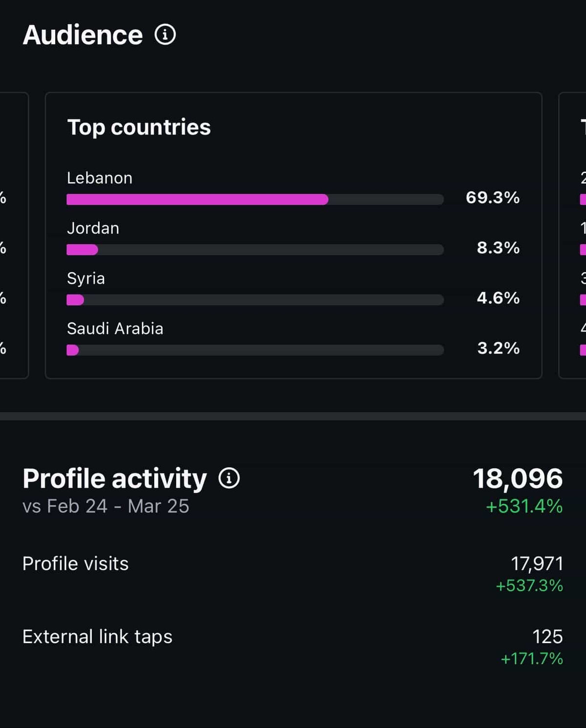Screen dimensions: 586x728
Task: Select the Lebanon progress bar
Action: [x=255, y=199]
